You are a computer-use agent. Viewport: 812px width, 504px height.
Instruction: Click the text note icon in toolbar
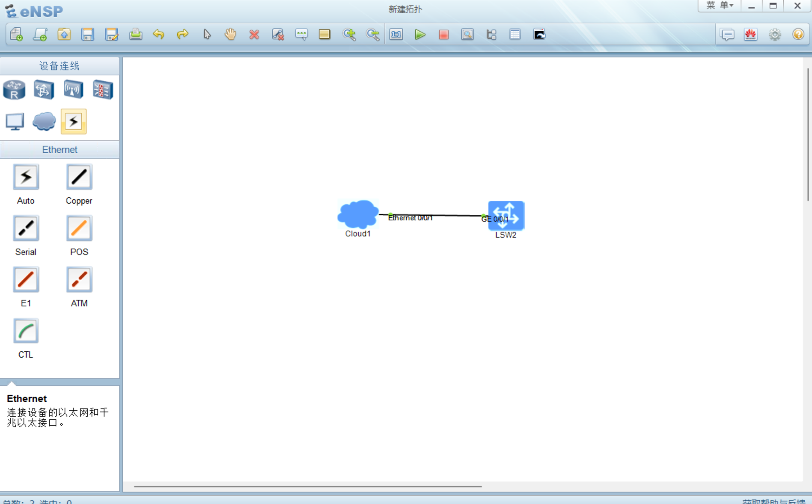(x=301, y=34)
